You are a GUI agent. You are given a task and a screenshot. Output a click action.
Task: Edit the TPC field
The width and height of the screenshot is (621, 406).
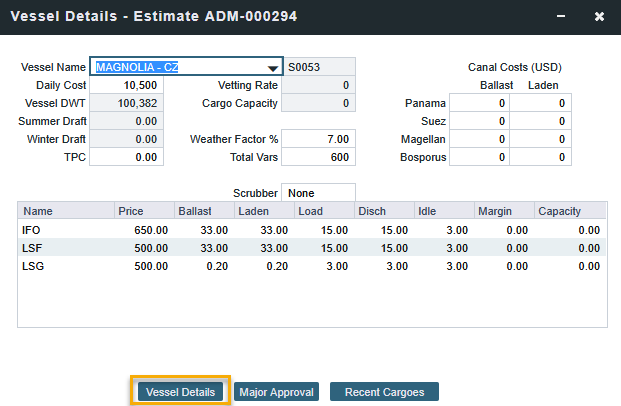click(x=125, y=157)
